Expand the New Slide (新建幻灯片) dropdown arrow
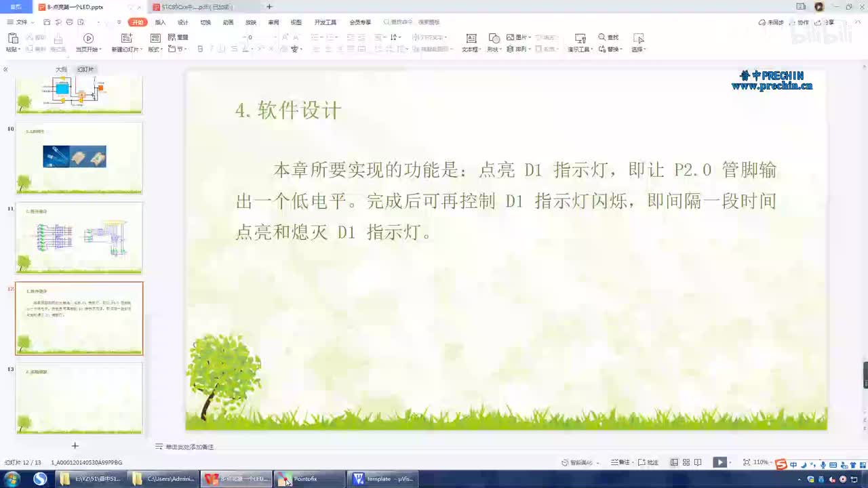 click(x=140, y=49)
